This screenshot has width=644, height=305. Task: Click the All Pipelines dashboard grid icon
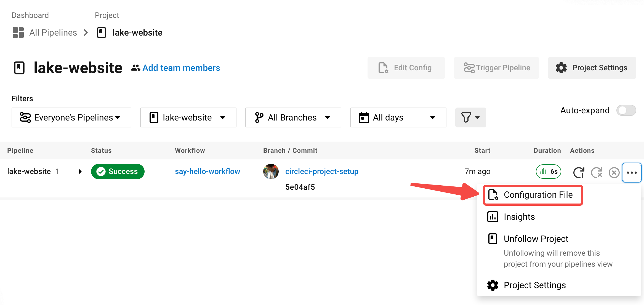tap(18, 33)
